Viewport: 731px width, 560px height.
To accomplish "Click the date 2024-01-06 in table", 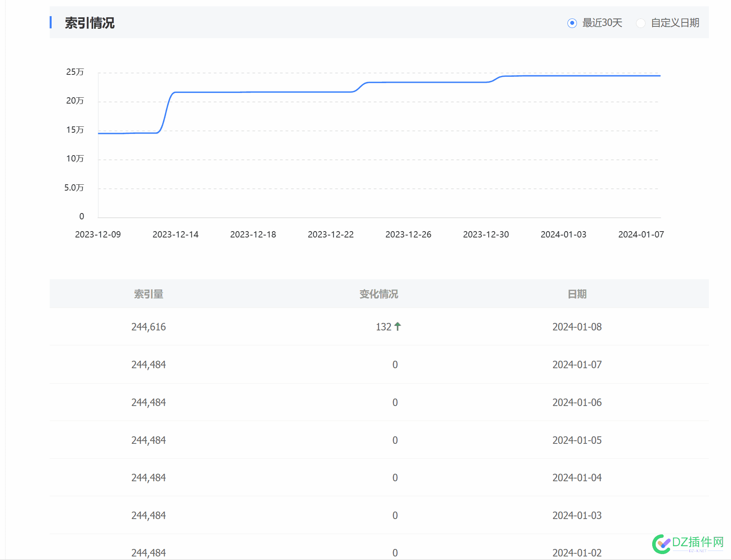I will point(577,402).
